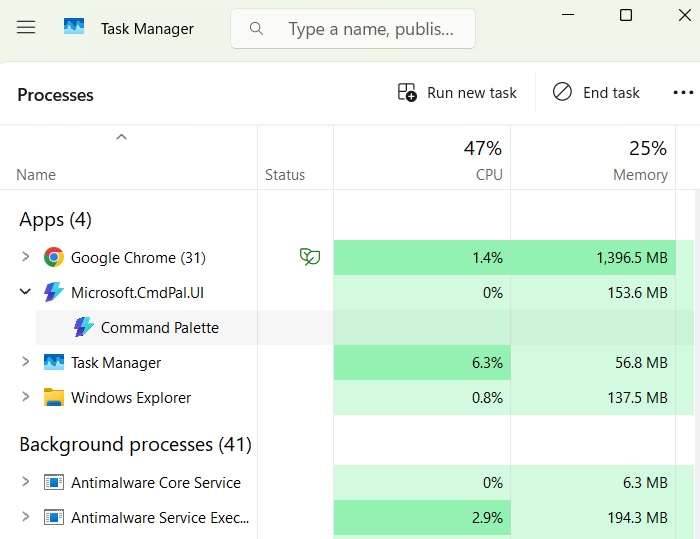Expand the Google Chrome process group

pyautogui.click(x=25, y=257)
